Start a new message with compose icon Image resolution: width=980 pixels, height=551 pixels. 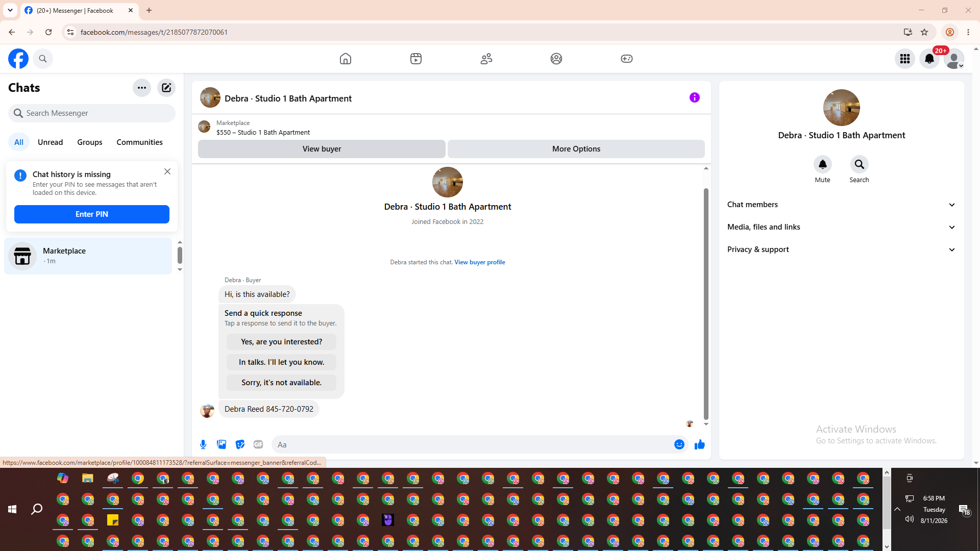tap(166, 88)
